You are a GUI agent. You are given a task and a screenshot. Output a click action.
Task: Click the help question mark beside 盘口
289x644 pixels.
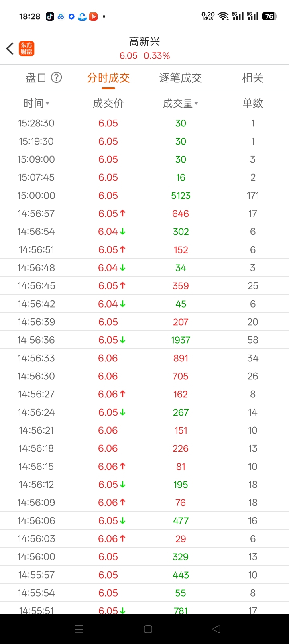click(x=57, y=77)
